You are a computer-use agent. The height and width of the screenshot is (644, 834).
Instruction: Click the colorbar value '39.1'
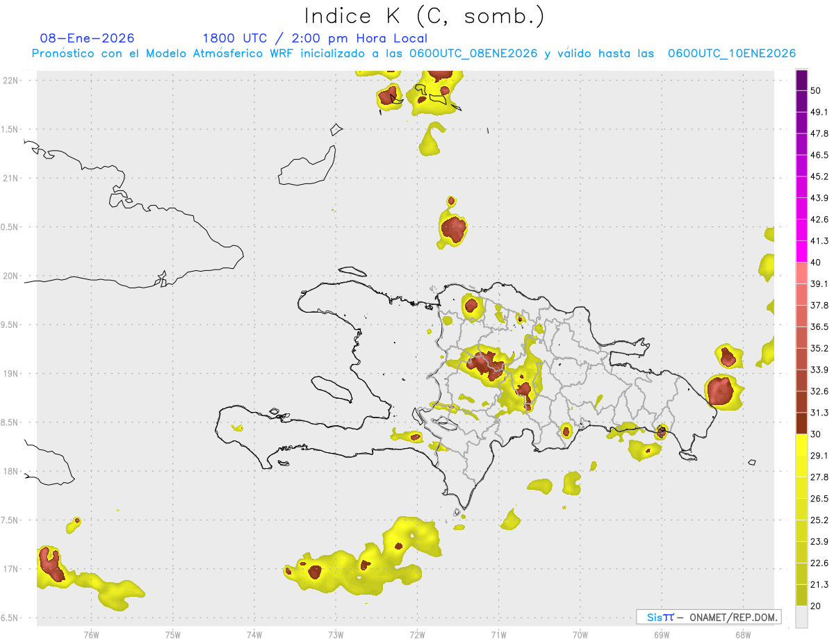[x=819, y=284]
